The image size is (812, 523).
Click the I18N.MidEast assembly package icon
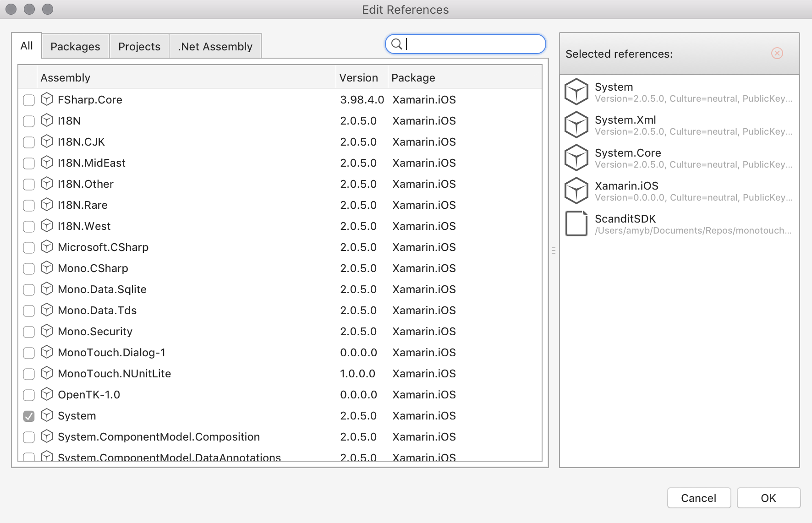click(47, 162)
